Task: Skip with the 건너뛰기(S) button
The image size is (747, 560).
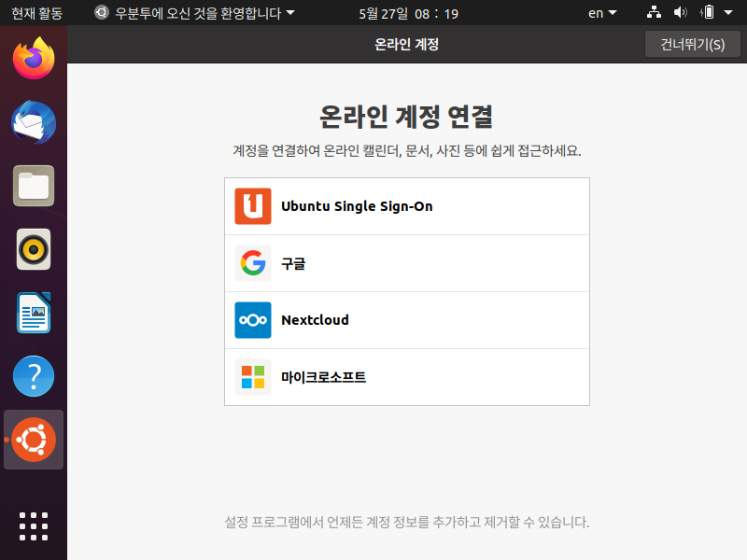Action: click(x=692, y=44)
